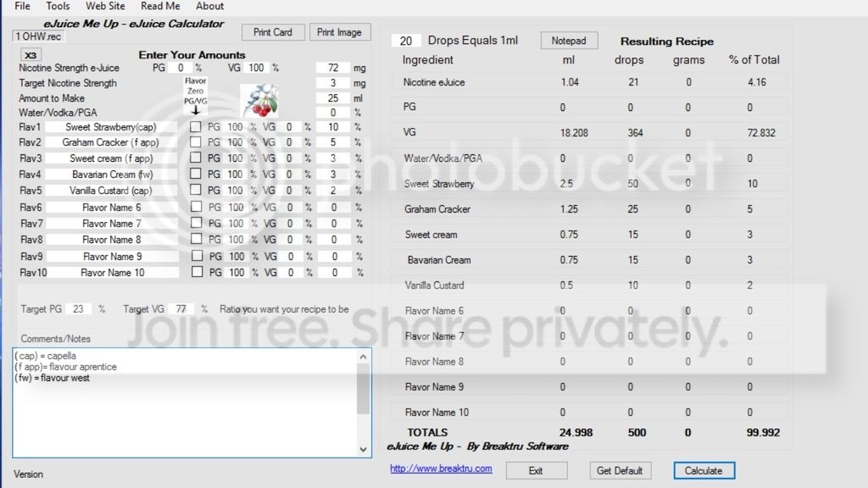Click the nicotine PG percent field
868x488 pixels.
click(x=180, y=68)
